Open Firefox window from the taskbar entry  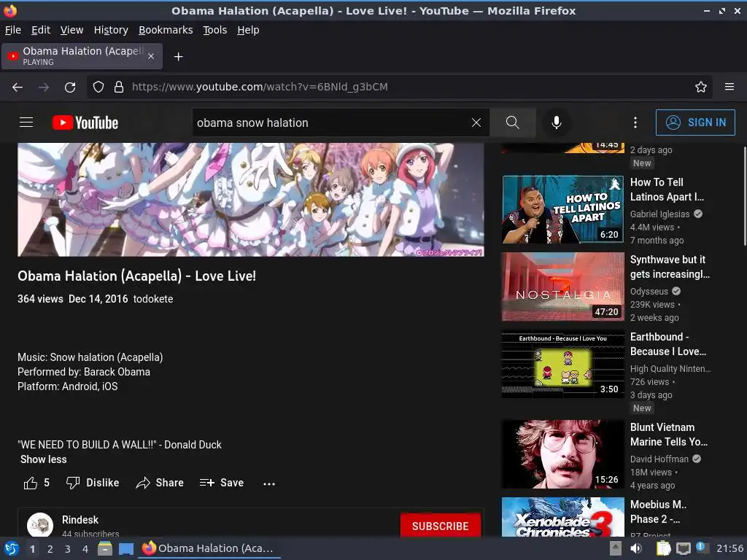209,548
